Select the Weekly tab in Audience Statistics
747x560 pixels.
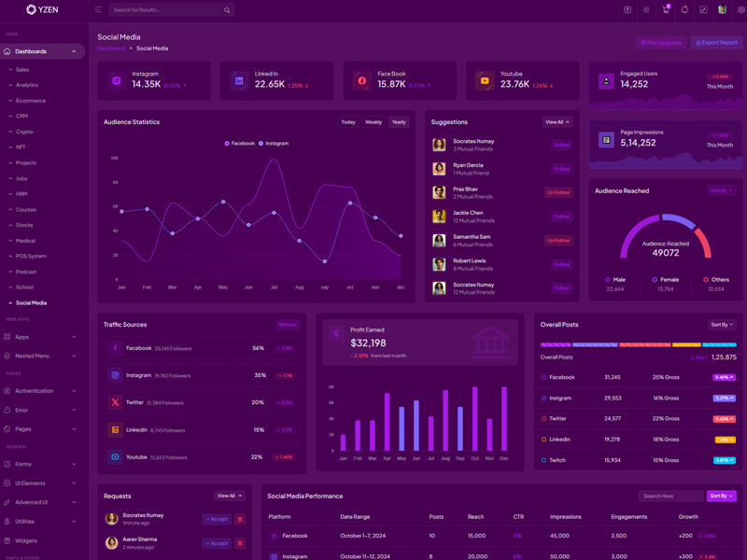click(x=373, y=122)
